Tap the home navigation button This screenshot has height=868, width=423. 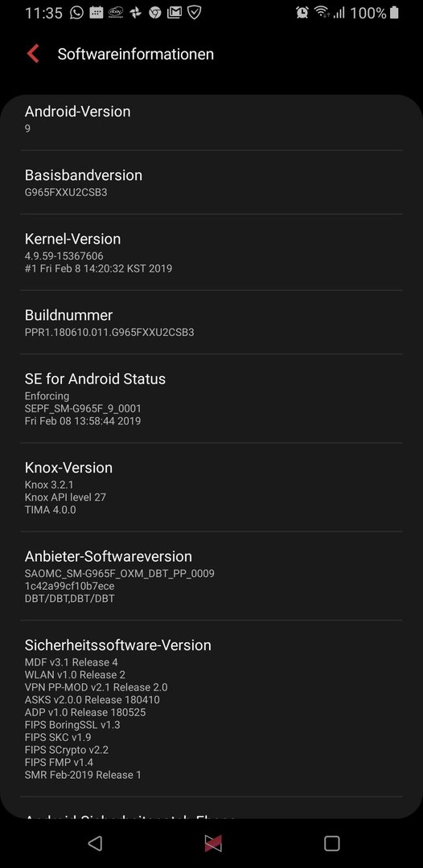(213, 843)
